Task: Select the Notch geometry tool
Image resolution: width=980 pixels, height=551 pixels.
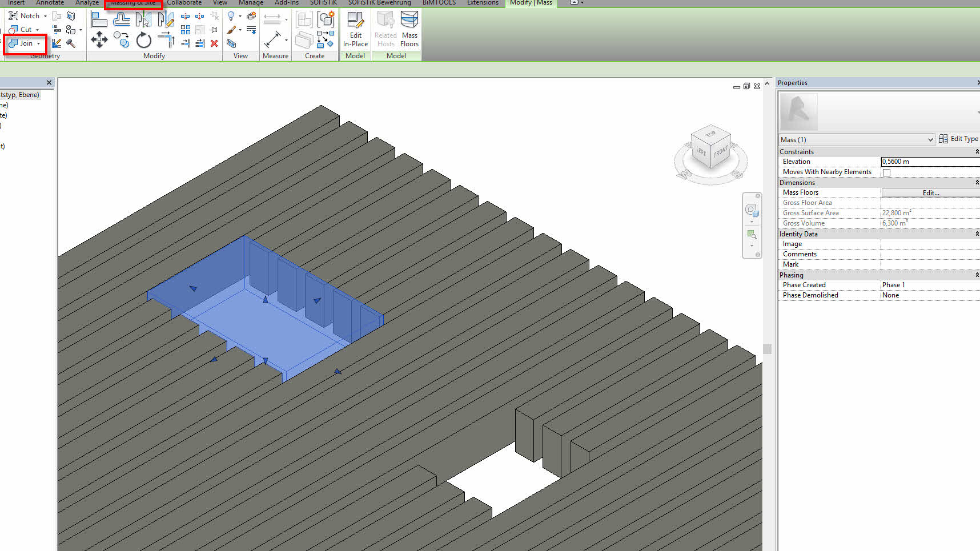Action: pyautogui.click(x=24, y=16)
